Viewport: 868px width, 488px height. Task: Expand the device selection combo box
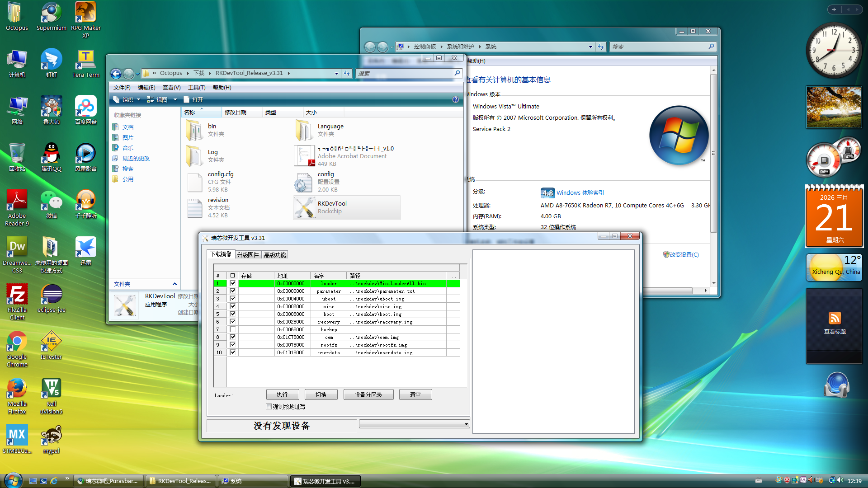[466, 424]
